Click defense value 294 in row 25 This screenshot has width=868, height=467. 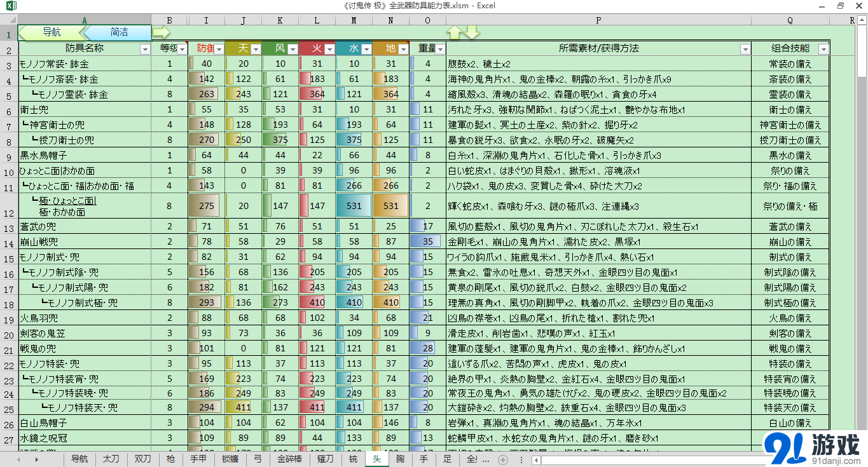pos(207,407)
